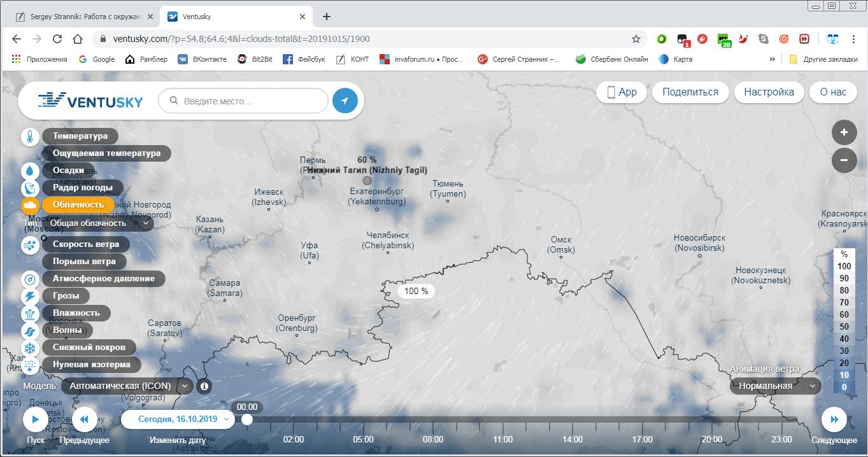Screen dimensions: 868x457
Task: Turn on the Нулевая изотерма layer
Action: 92,365
